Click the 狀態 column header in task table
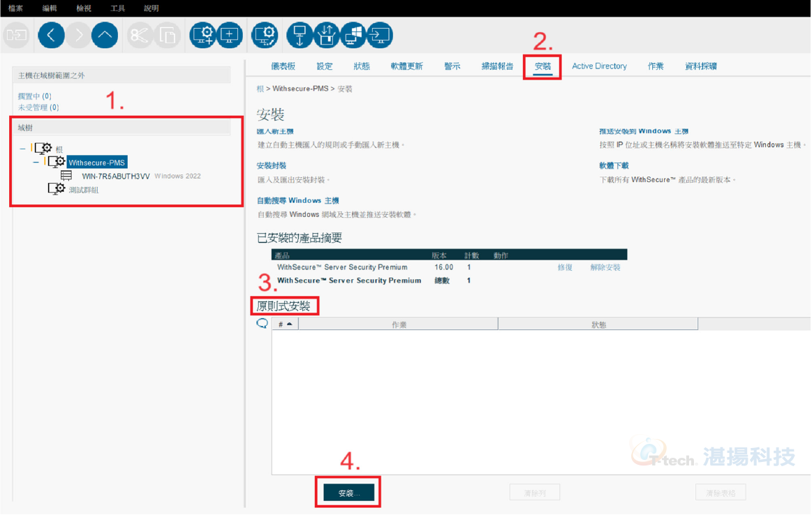Viewport: 812px width, 515px height. [598, 324]
